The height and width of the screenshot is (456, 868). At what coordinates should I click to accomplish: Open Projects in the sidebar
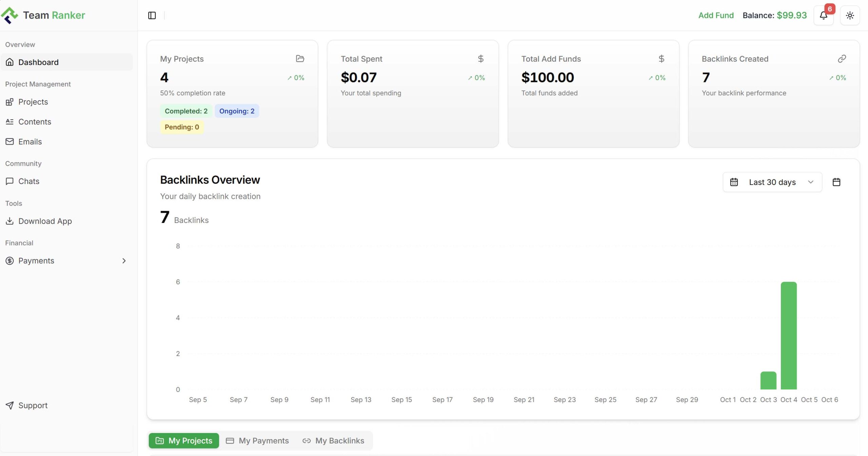coord(33,102)
